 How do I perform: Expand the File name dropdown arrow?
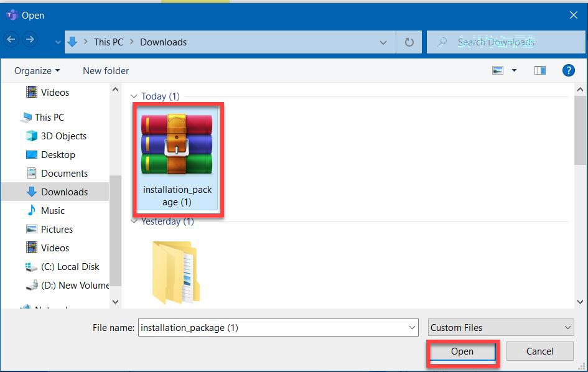pos(412,328)
